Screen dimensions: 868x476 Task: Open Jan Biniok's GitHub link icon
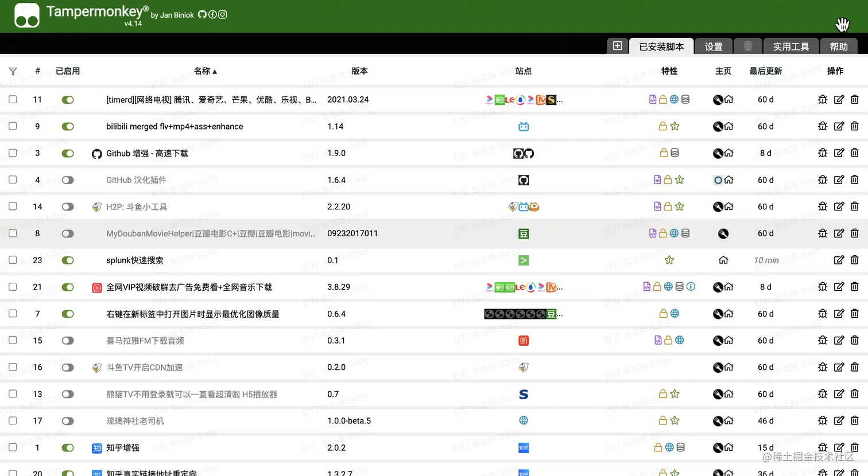tap(202, 14)
